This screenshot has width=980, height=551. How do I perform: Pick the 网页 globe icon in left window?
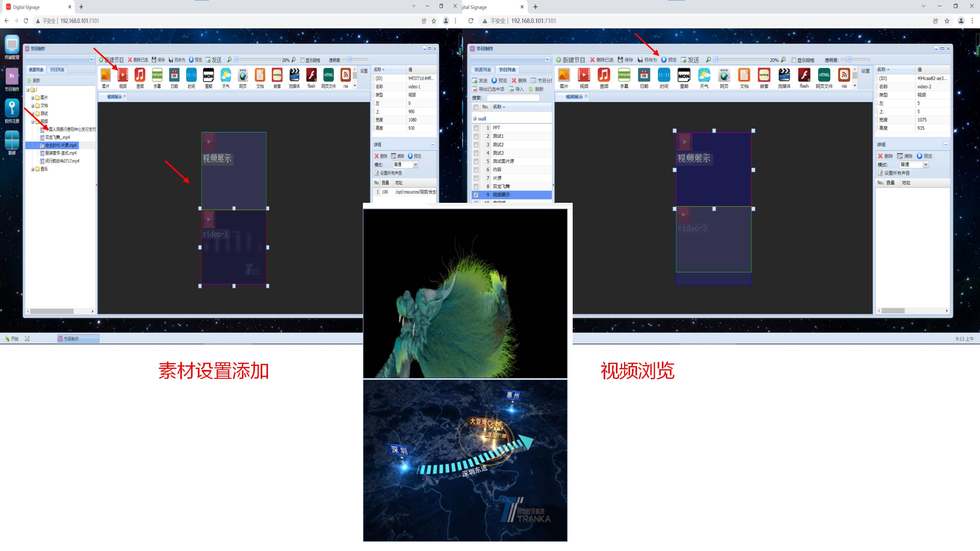[243, 75]
